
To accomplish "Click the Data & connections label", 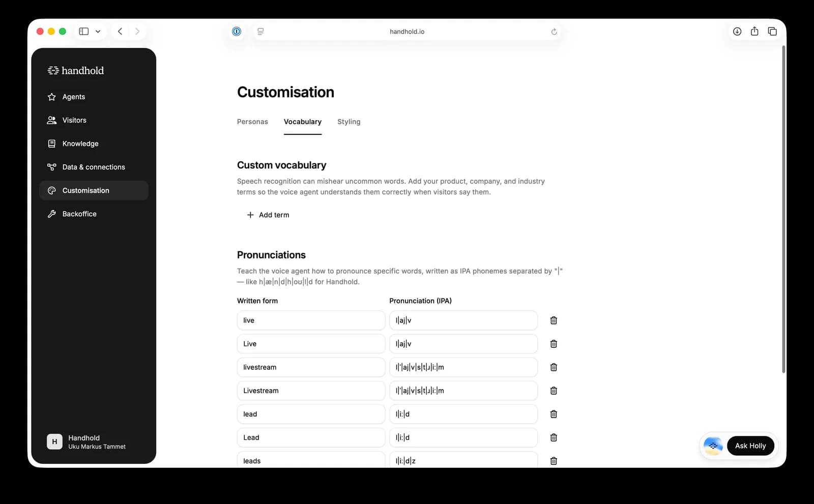I will pyautogui.click(x=94, y=167).
